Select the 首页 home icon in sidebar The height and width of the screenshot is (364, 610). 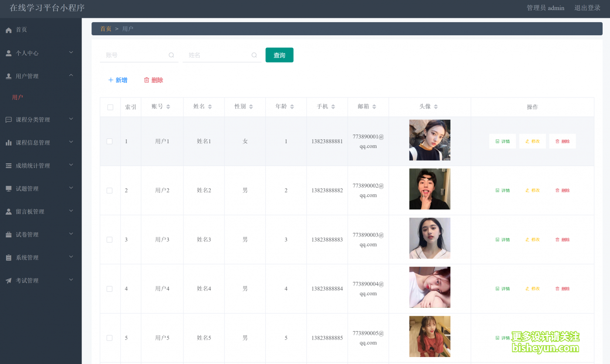(8, 30)
